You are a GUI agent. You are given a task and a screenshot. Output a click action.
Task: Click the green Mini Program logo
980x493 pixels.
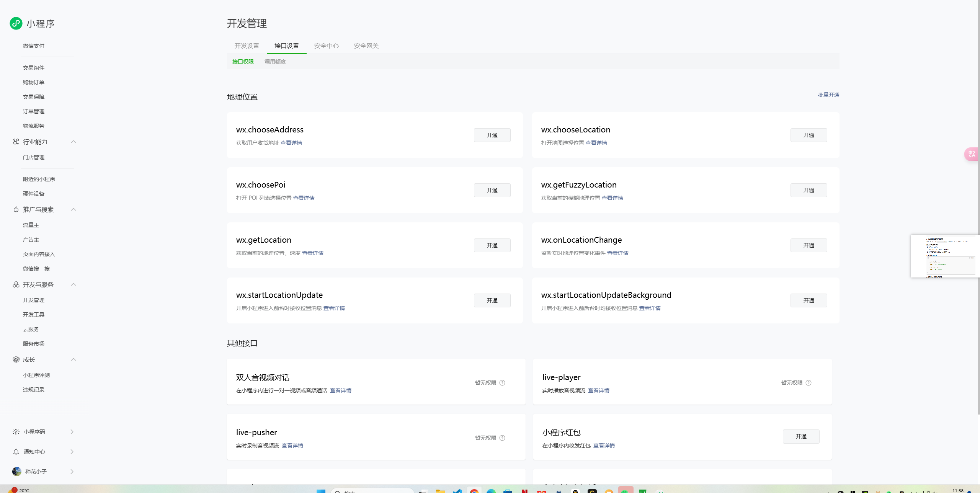point(16,23)
